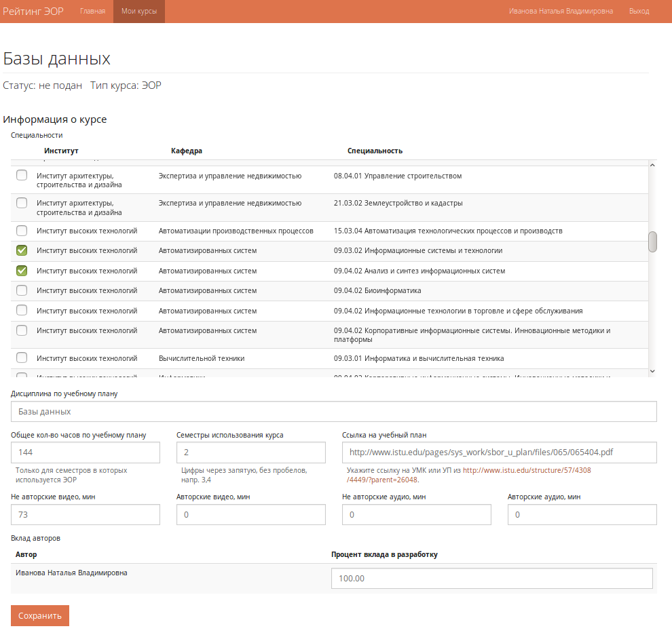Image resolution: width=672 pixels, height=635 pixels.
Task: Open the Мои курсы tab
Action: click(x=139, y=11)
